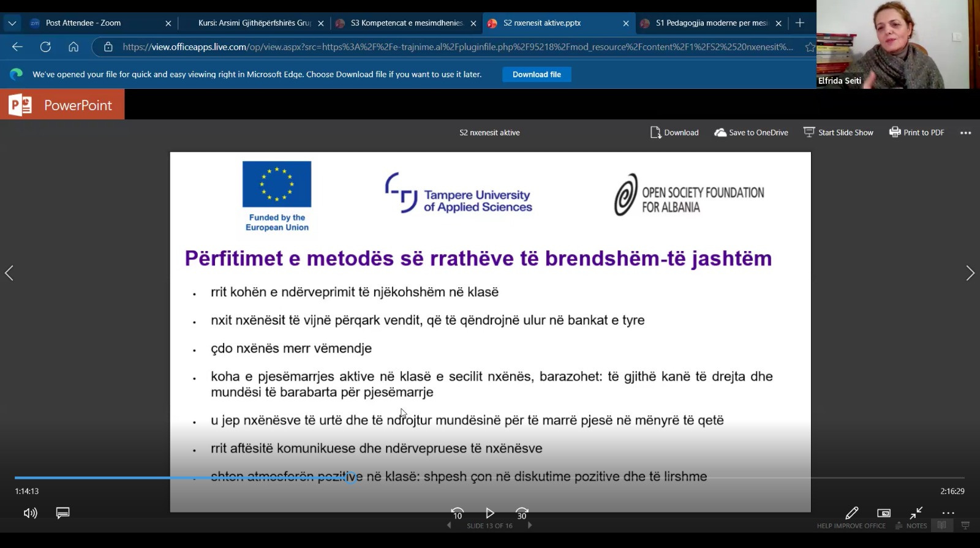
Task: Play the paused video
Action: pos(490,513)
